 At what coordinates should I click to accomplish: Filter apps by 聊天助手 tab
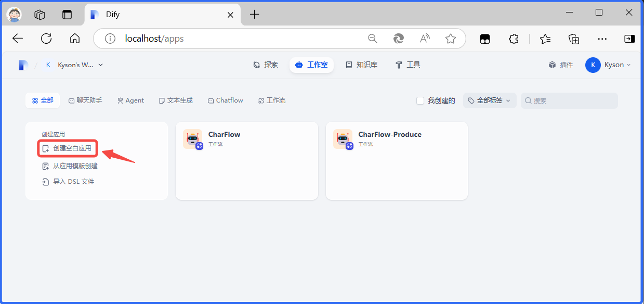[85, 100]
